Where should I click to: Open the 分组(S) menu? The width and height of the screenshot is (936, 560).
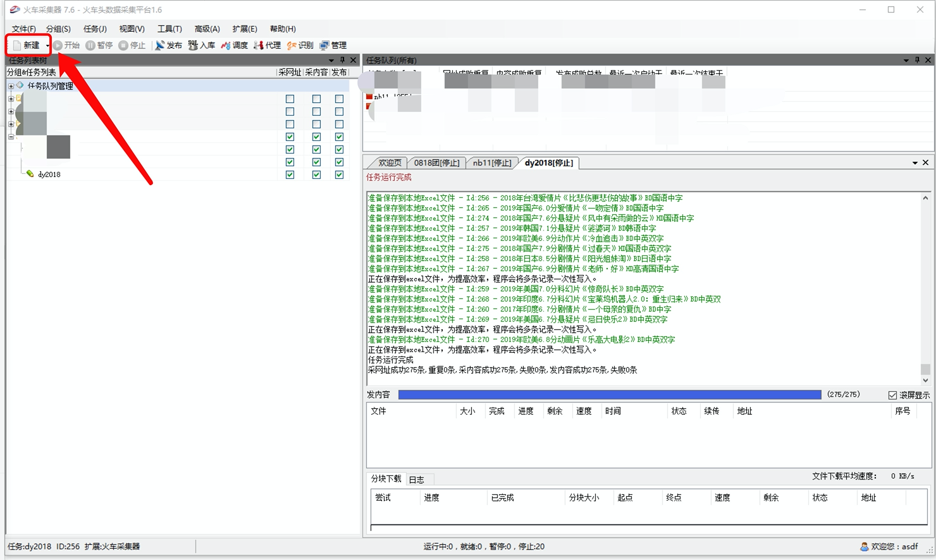click(58, 28)
